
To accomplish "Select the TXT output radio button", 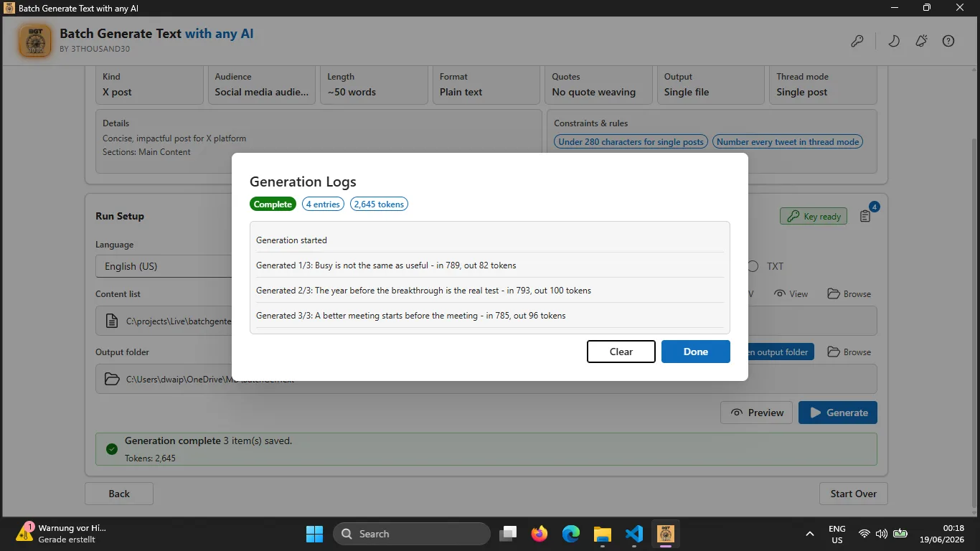I will (x=753, y=266).
